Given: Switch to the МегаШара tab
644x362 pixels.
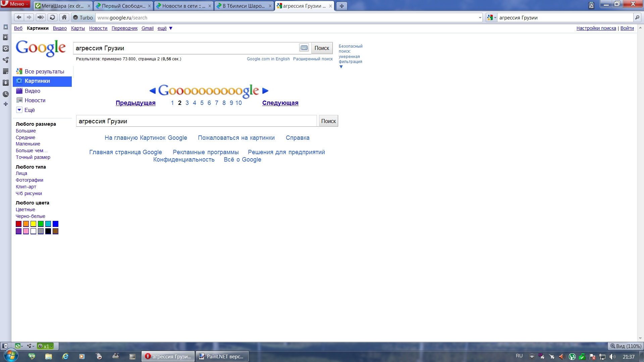Looking at the screenshot, I should 63,6.
